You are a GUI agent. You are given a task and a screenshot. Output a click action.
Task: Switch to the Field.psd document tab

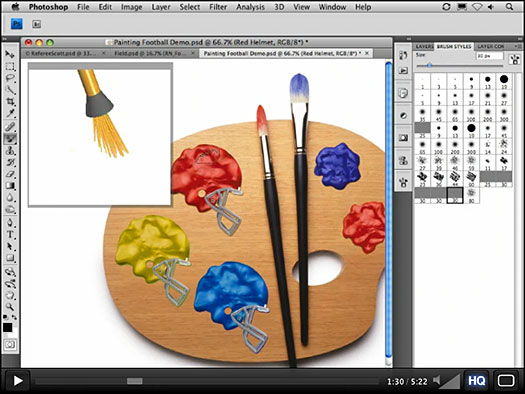[x=149, y=53]
